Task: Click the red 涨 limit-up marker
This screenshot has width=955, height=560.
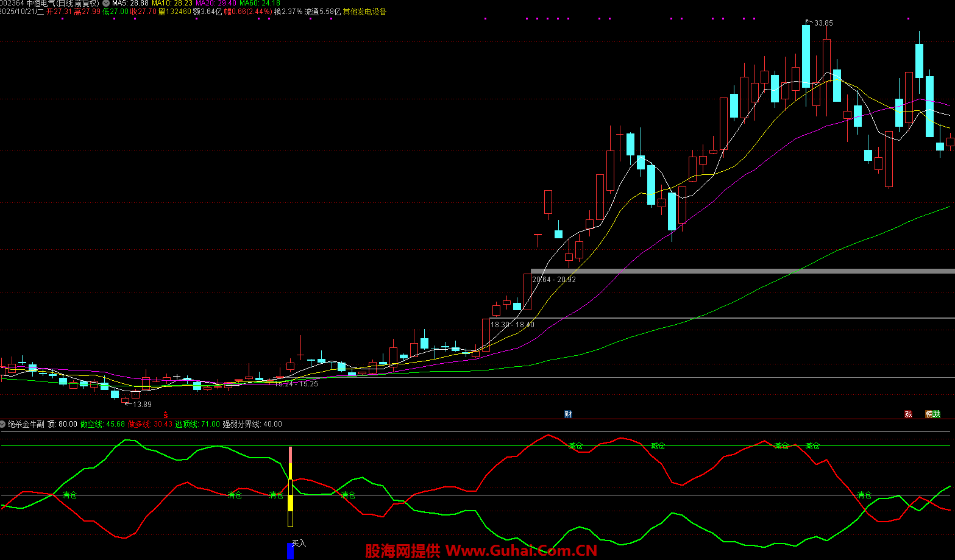Action: [x=908, y=414]
